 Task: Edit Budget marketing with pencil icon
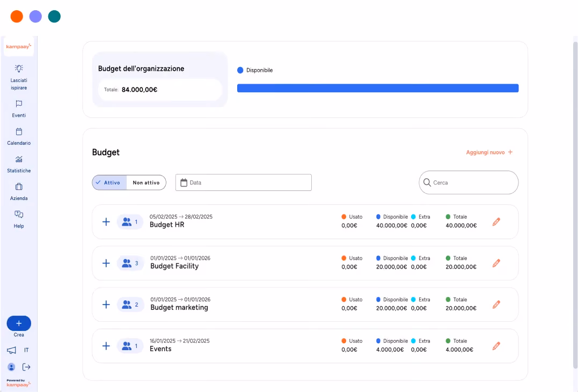496,304
